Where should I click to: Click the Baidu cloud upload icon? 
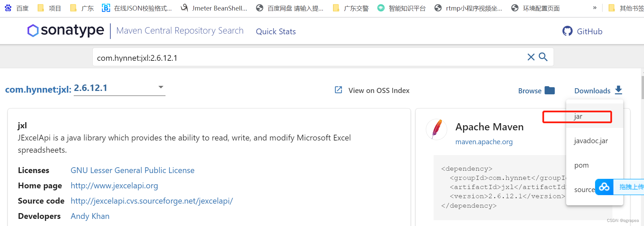pyautogui.click(x=604, y=187)
